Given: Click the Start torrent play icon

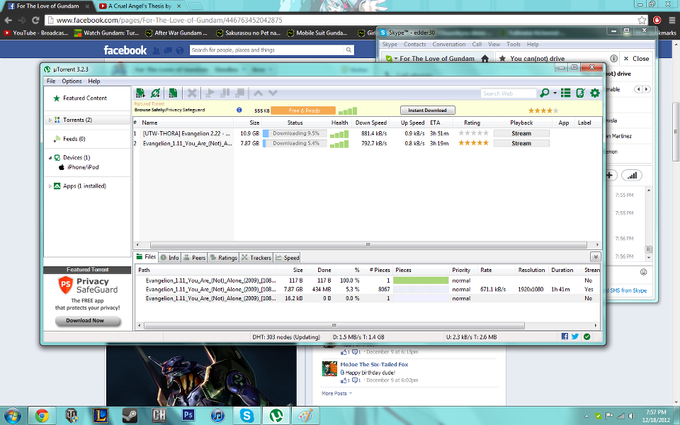Looking at the screenshot, I should [210, 93].
